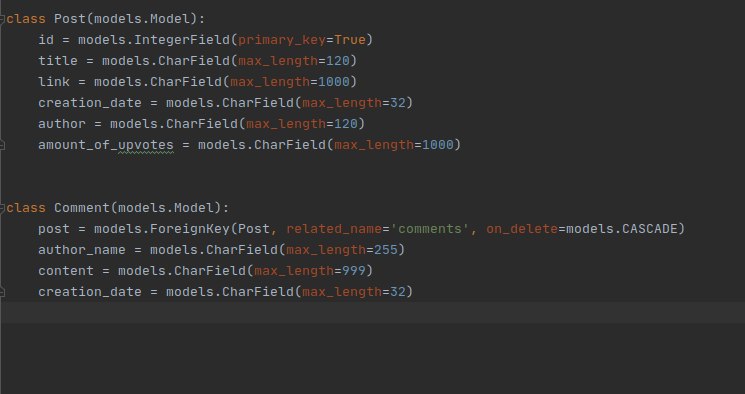Click the value 32 in Comment's creation_date line
745x394 pixels.
click(398, 292)
